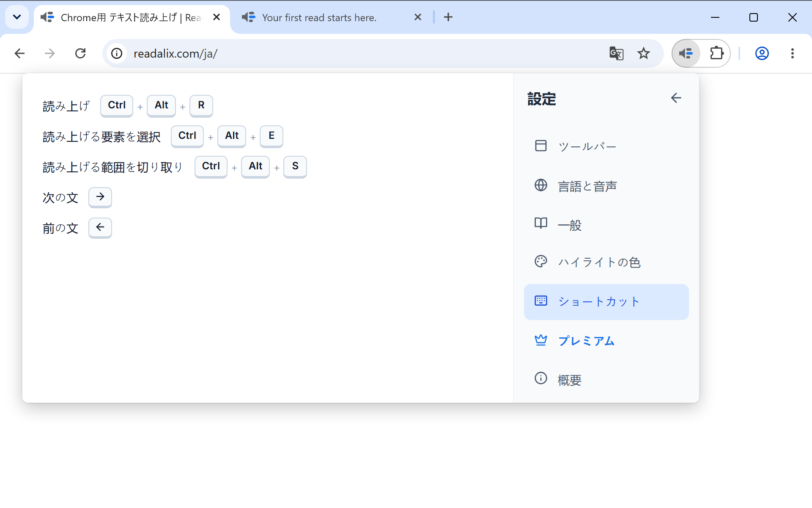Click the keyboard icon beside ショートカット
Viewport: 812px width, 508px height.
click(x=540, y=301)
